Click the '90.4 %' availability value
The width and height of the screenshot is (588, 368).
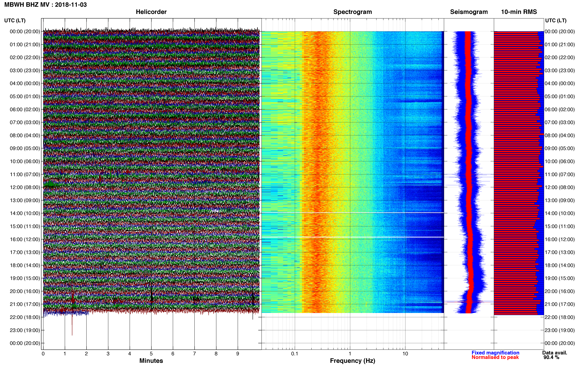551,357
